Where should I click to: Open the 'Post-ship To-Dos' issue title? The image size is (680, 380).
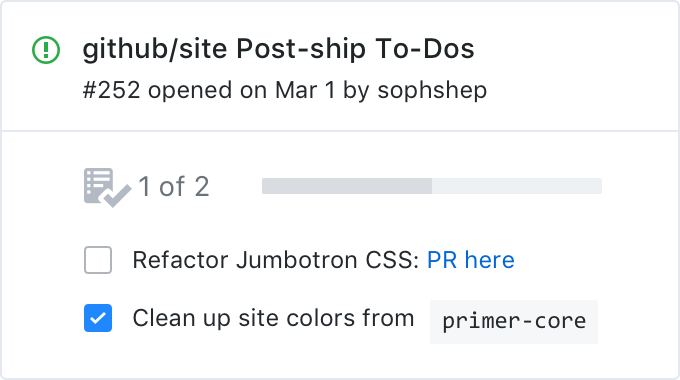(355, 49)
